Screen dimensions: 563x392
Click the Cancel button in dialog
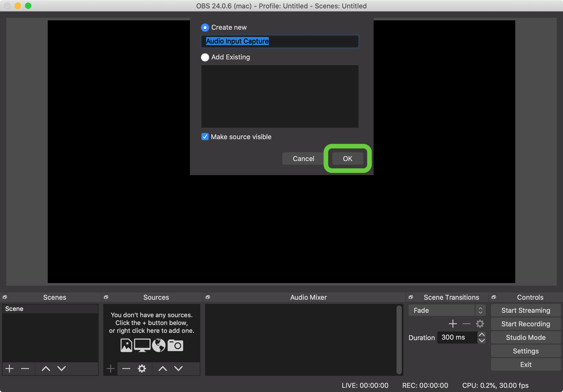[x=303, y=158]
